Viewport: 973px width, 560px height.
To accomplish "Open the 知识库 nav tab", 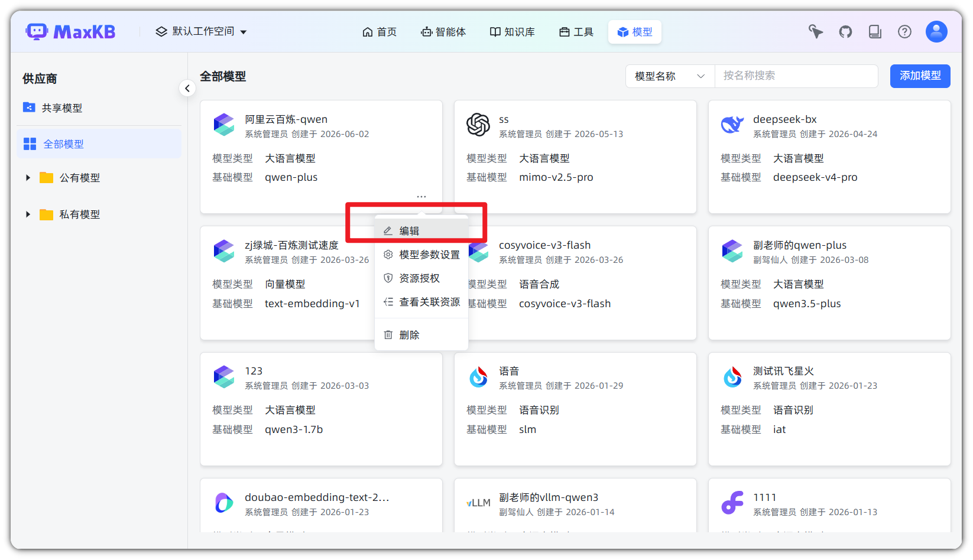I will click(513, 32).
